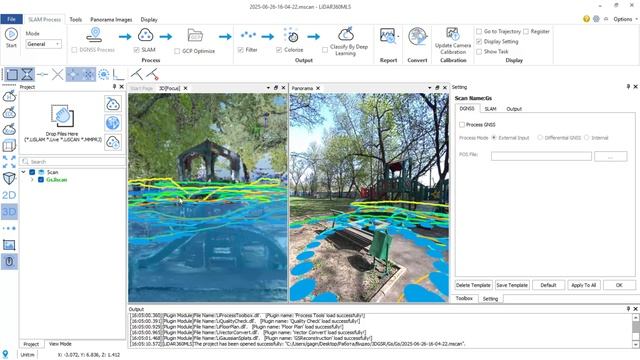Expand the Gs.lscan tree item

coord(32,180)
